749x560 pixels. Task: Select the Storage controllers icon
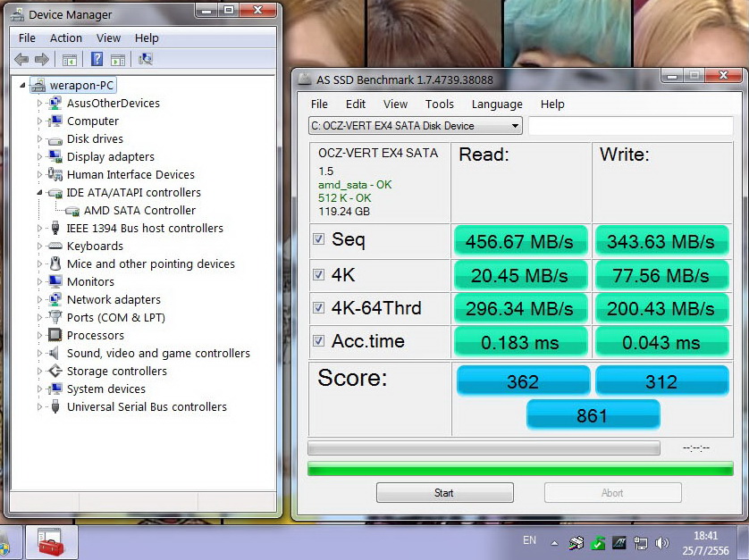55,371
